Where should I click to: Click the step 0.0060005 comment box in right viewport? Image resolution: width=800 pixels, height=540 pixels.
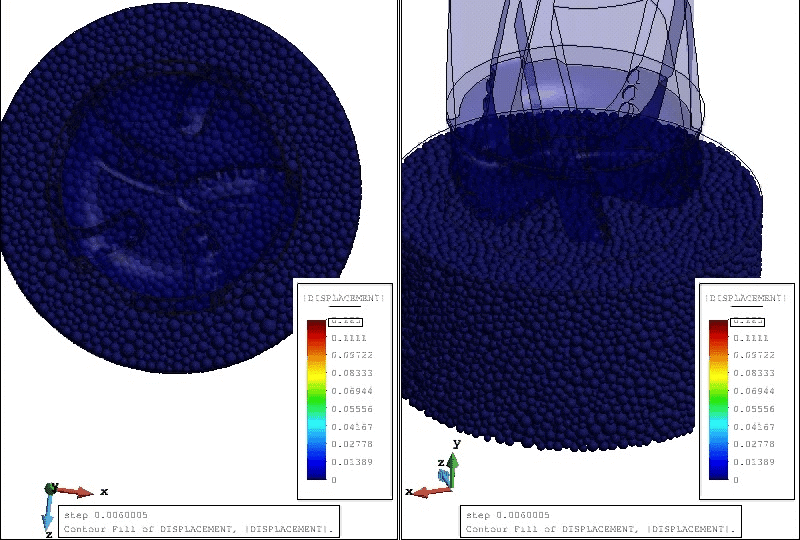click(600, 521)
